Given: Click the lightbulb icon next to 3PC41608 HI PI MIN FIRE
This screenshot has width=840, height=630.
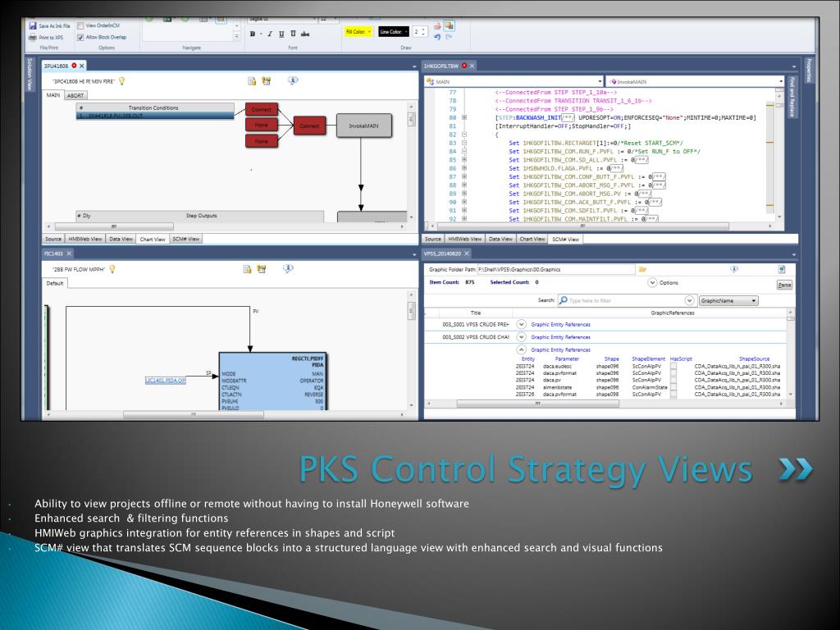Looking at the screenshot, I should pyautogui.click(x=121, y=81).
